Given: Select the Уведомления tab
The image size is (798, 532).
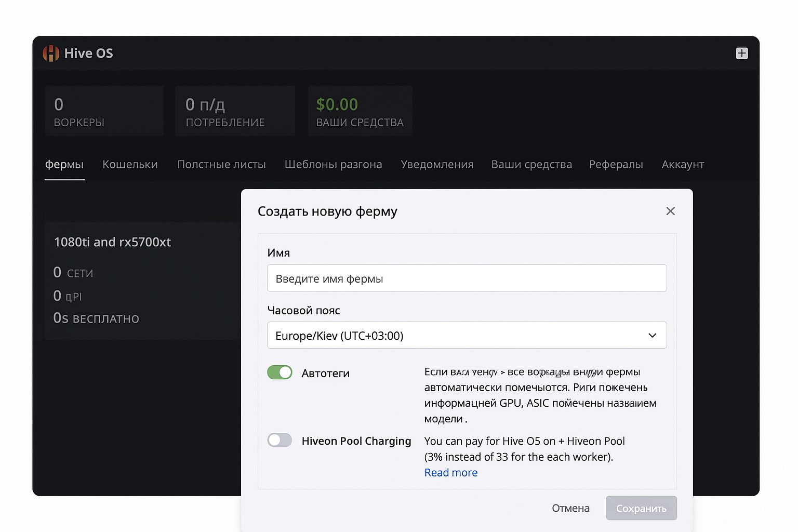Looking at the screenshot, I should tap(437, 164).
